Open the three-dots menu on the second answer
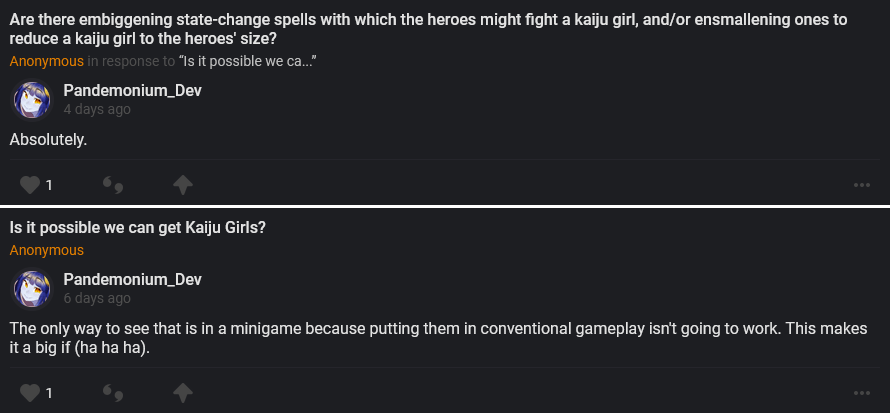 [861, 392]
